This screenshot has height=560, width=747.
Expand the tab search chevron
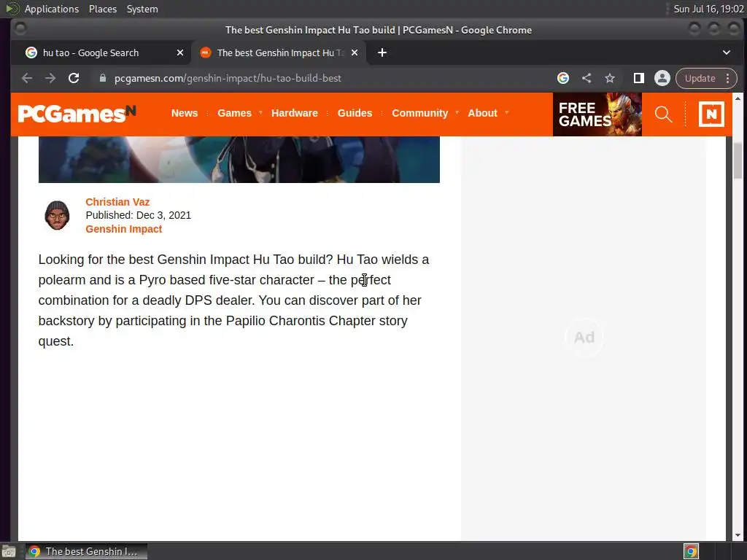(x=727, y=52)
